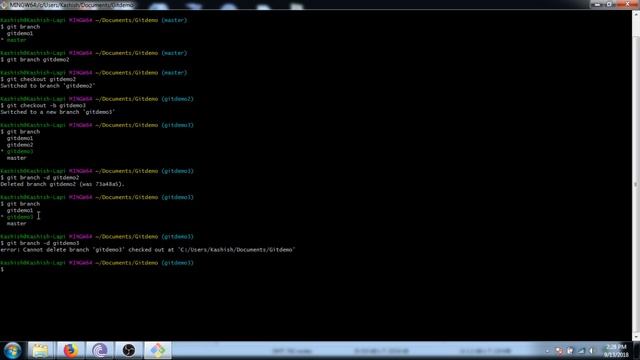The image size is (640, 360).
Task: Minimize the MINGW64 terminal window
Action: (x=597, y=4)
